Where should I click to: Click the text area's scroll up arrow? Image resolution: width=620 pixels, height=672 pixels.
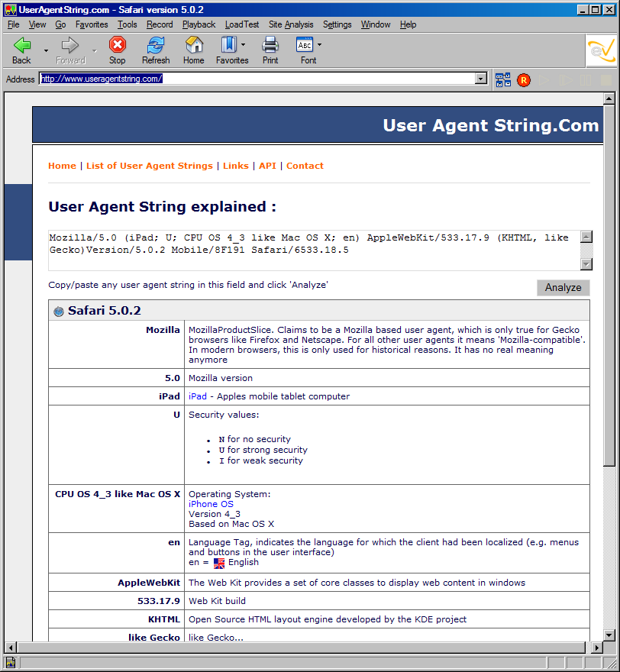(x=586, y=237)
